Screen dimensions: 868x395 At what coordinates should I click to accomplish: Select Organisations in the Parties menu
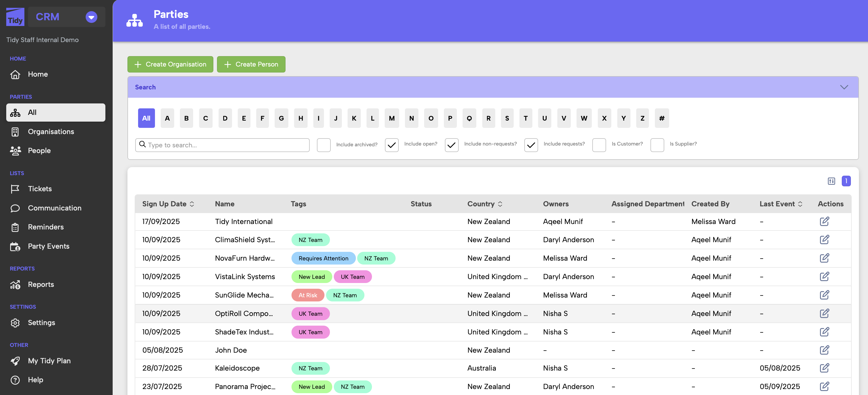51,131
